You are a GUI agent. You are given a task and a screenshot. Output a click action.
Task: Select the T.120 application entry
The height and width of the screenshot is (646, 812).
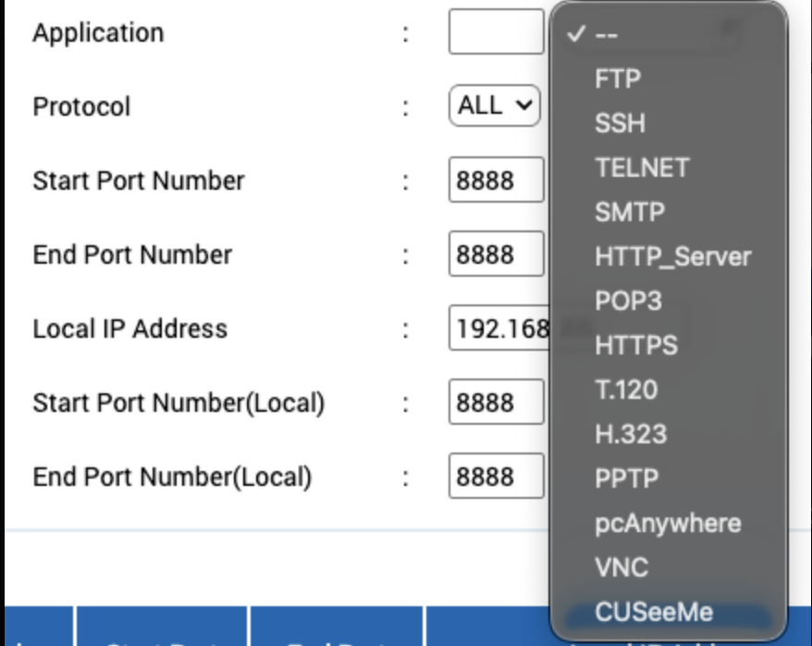tap(626, 390)
